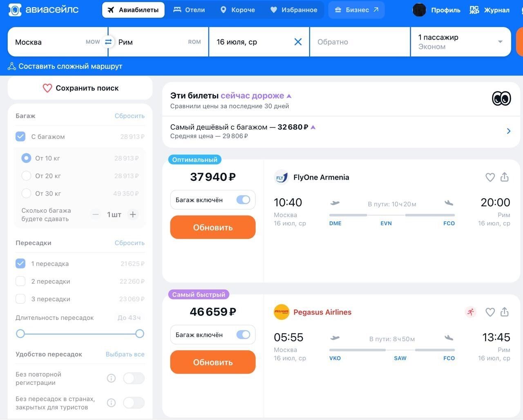Increase baggage pieces with plus button
Image resolution: width=523 pixels, height=420 pixels.
tap(133, 214)
